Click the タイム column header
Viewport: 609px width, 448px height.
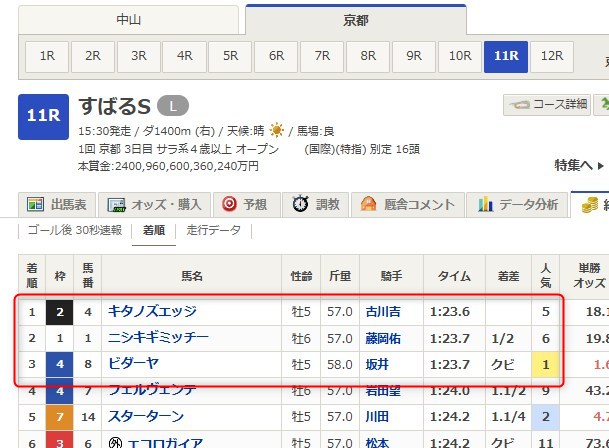point(454,276)
